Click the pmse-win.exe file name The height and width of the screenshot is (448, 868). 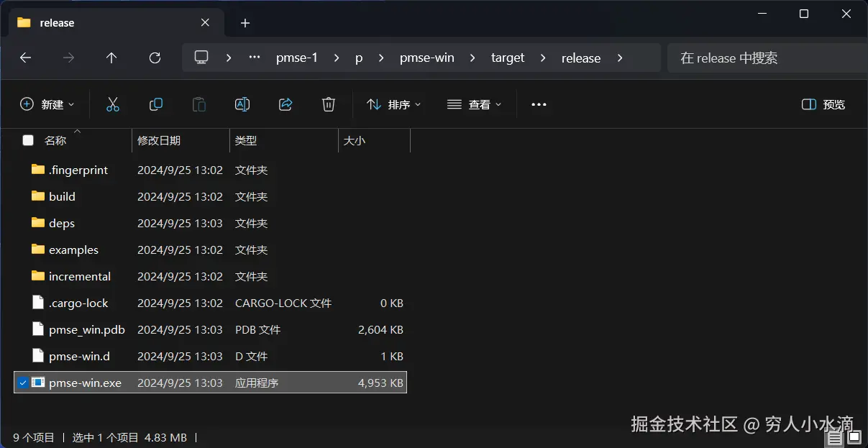[x=85, y=383]
